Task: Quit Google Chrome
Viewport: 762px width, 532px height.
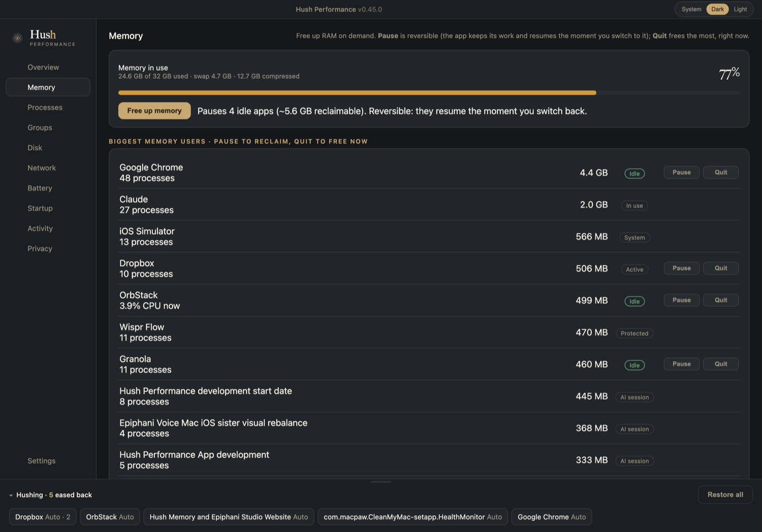Action: (721, 172)
